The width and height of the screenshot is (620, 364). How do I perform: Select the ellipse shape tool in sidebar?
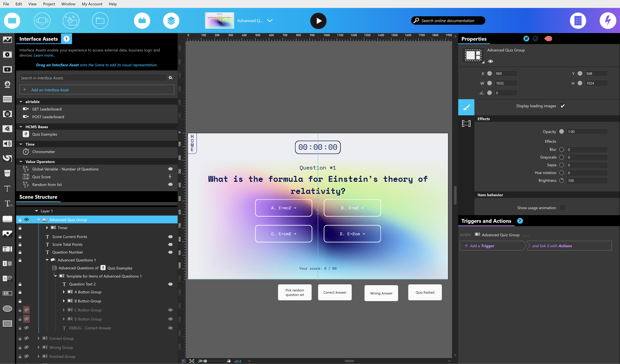[7, 309]
